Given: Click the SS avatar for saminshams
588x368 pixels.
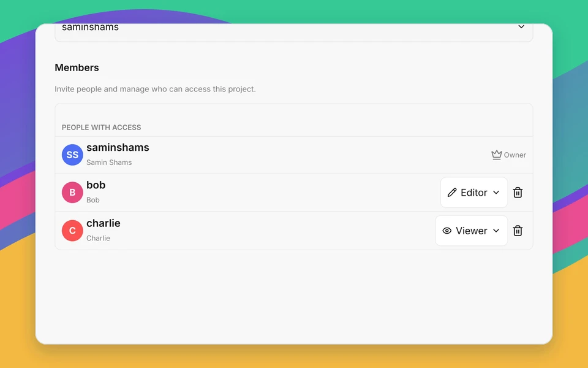Looking at the screenshot, I should [x=72, y=155].
